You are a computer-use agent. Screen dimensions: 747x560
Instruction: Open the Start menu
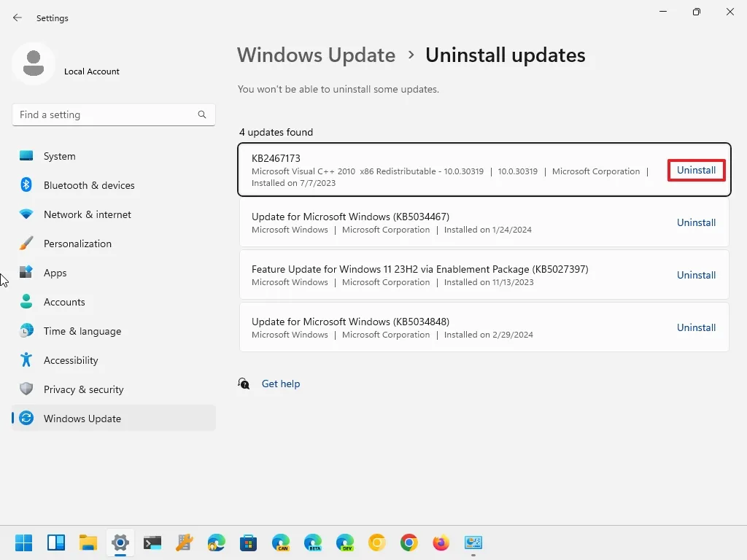pyautogui.click(x=23, y=542)
